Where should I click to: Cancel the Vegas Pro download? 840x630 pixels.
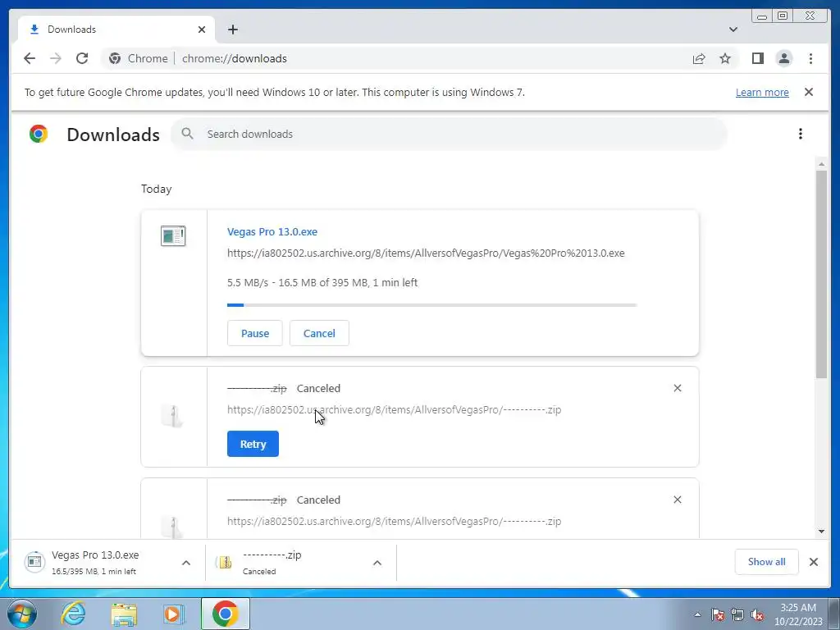pos(319,333)
